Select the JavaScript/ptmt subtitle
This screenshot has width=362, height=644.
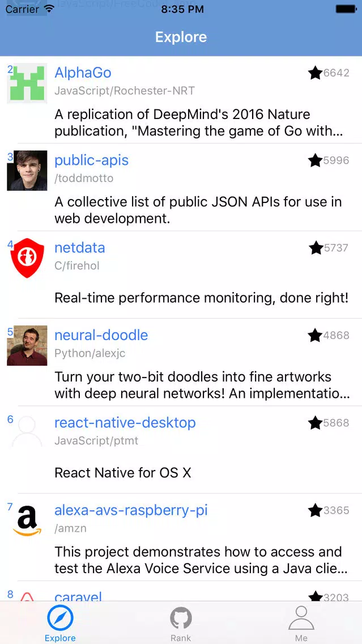pyautogui.click(x=96, y=440)
